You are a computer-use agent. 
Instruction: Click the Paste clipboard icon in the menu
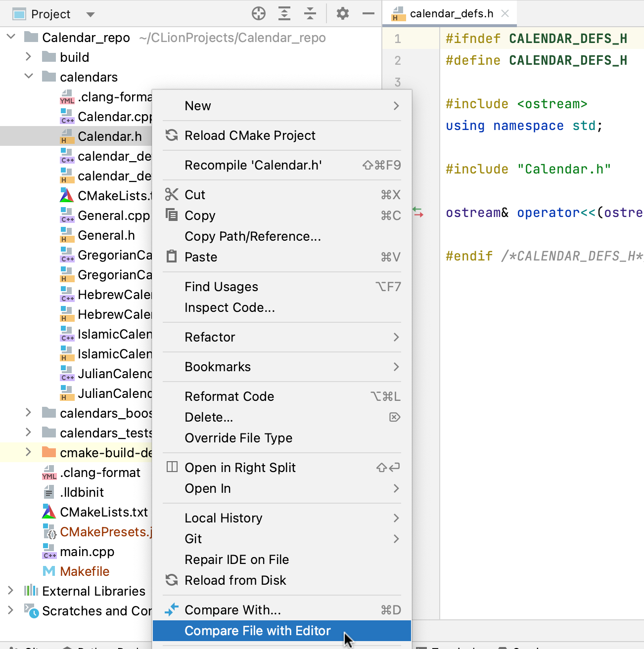(171, 257)
